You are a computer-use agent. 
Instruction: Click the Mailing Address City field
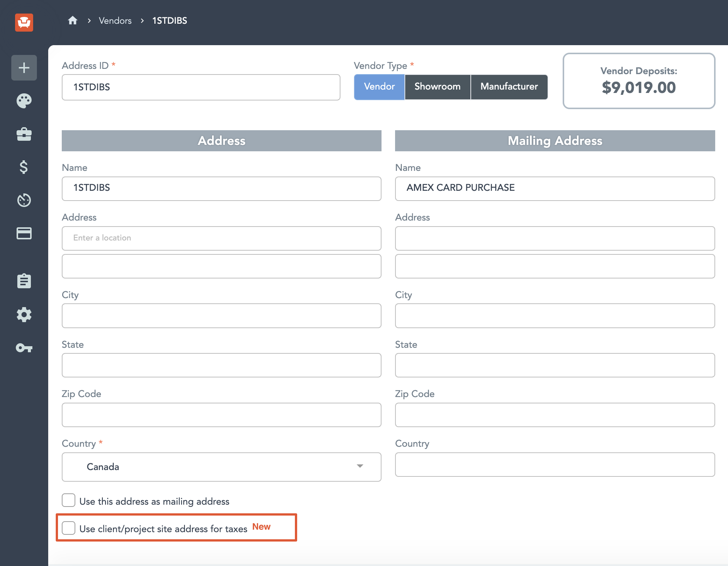555,316
